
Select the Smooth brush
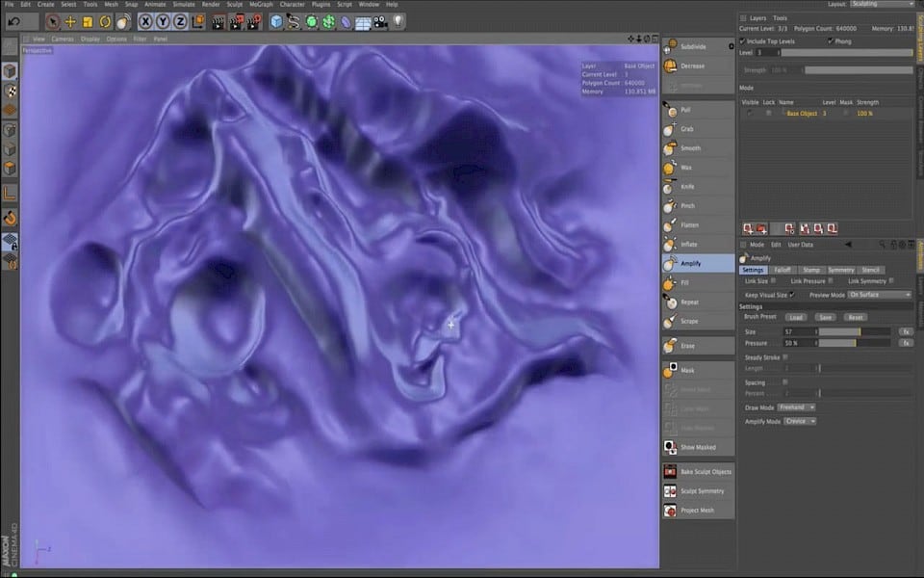(x=699, y=148)
